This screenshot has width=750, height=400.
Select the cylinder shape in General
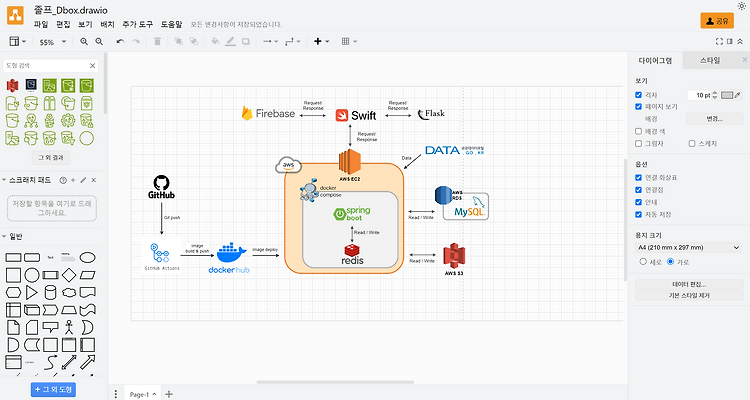click(50, 292)
